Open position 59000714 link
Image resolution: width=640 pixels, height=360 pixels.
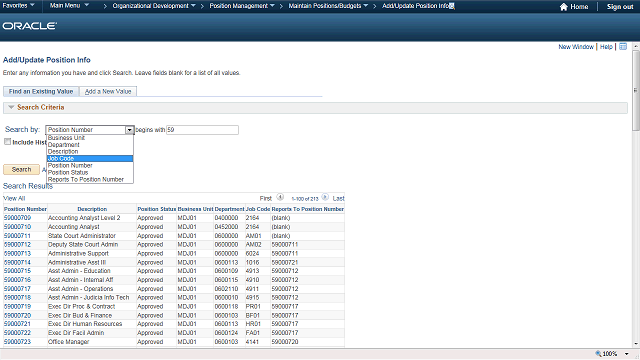pos(17,262)
